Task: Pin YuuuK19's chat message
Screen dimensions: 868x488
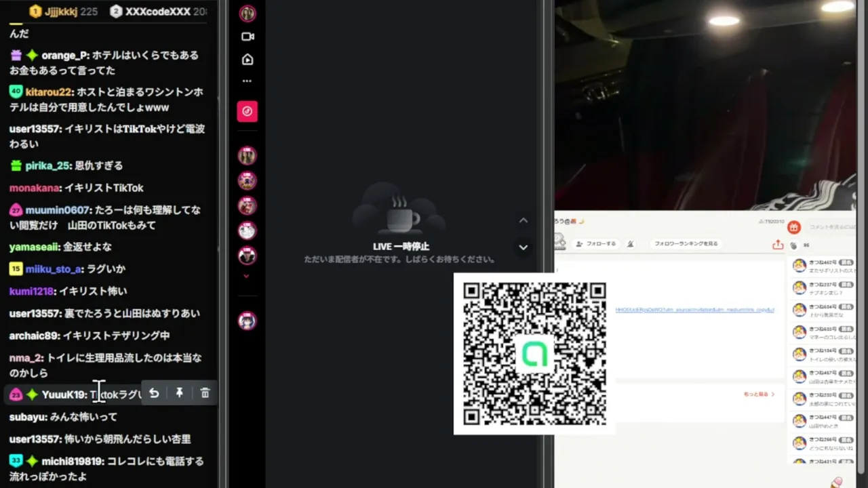Action: point(179,393)
